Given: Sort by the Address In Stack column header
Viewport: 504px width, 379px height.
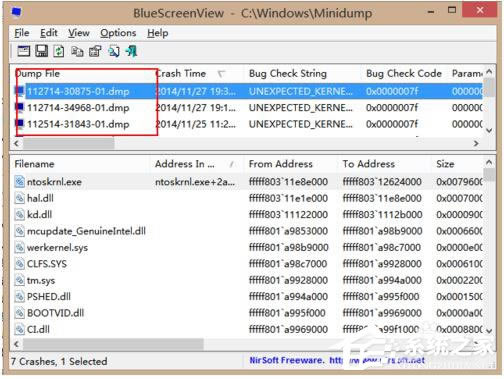Looking at the screenshot, I should (197, 164).
